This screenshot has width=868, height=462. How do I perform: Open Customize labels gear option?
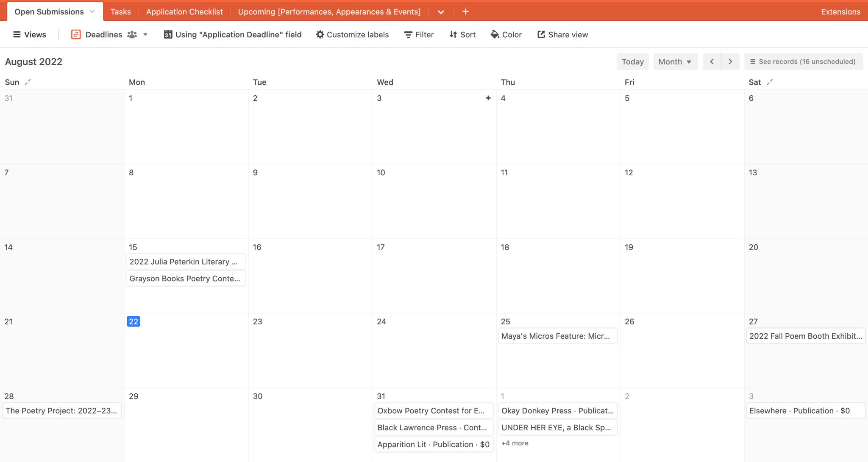(x=352, y=35)
